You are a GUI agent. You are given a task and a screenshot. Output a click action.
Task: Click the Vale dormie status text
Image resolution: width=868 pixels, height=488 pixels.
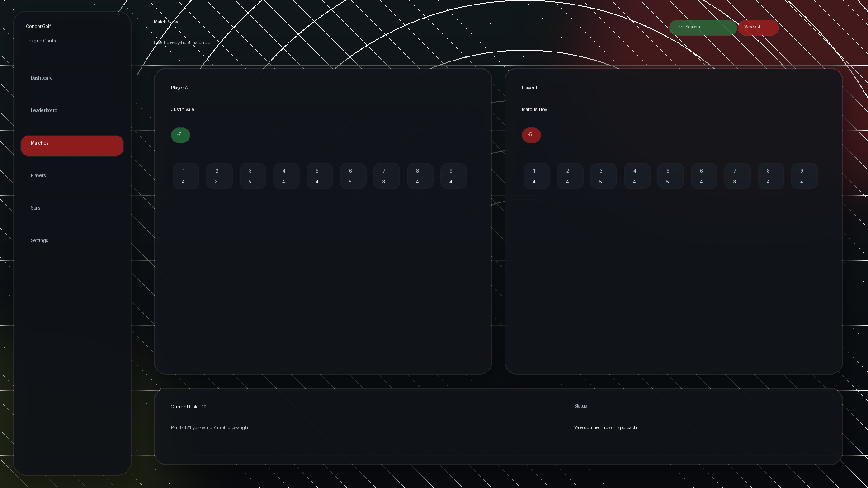(x=605, y=428)
